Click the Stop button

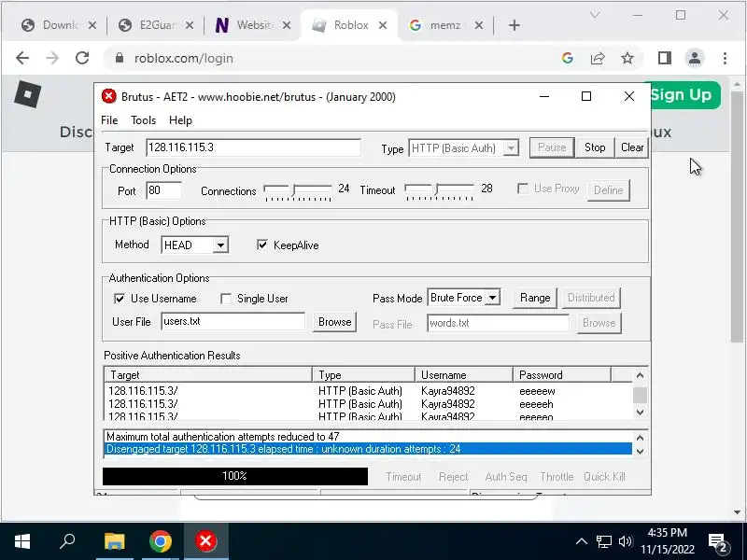coord(595,147)
